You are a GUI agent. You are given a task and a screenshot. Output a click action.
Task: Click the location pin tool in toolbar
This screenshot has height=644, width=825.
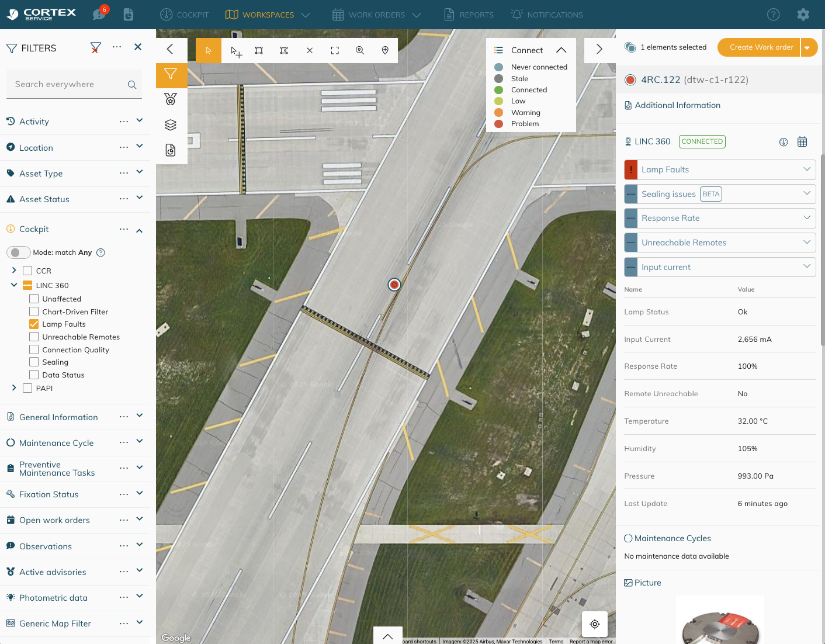(x=385, y=51)
